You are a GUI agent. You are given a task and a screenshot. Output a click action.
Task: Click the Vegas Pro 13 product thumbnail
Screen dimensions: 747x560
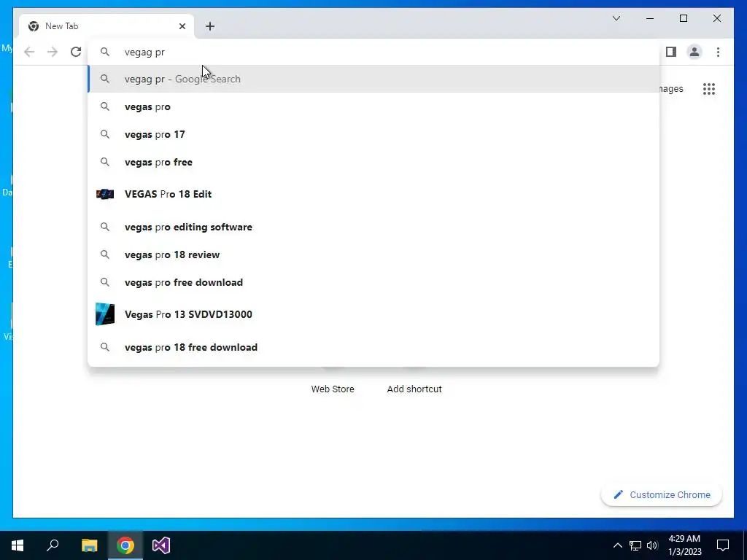pyautogui.click(x=105, y=314)
